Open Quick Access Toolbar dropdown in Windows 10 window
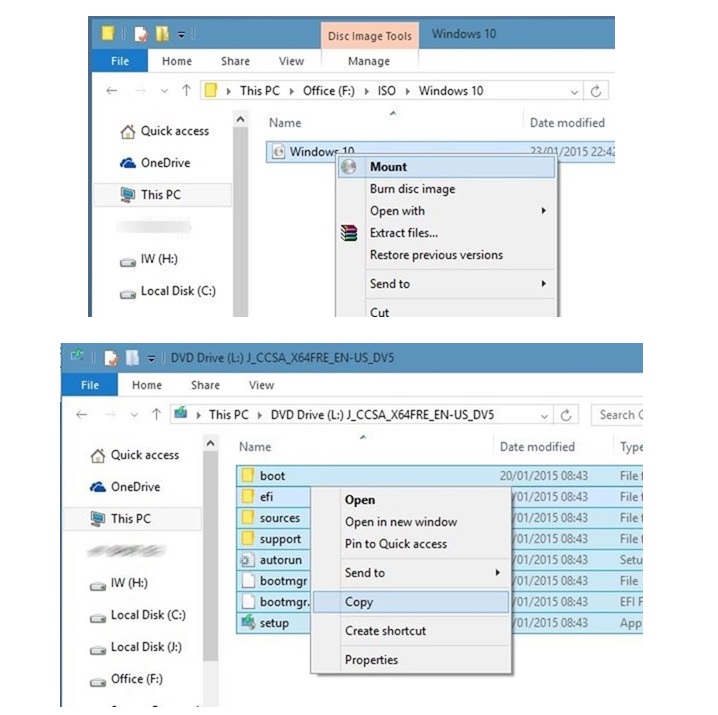Screen dimensions: 718x715 pos(182,35)
